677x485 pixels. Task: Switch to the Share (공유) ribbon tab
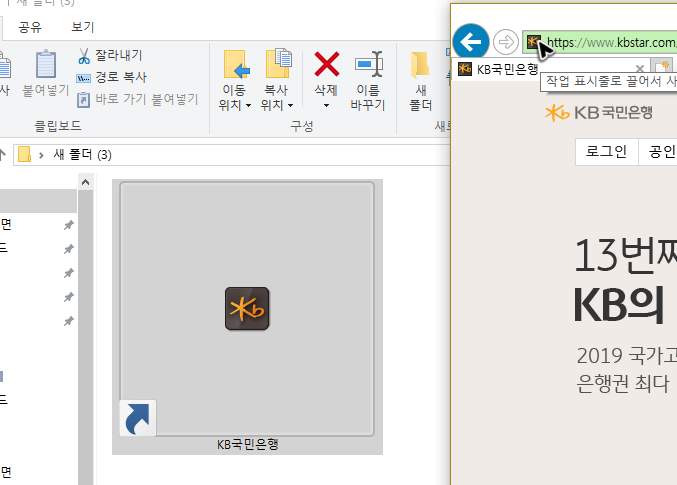pos(30,27)
